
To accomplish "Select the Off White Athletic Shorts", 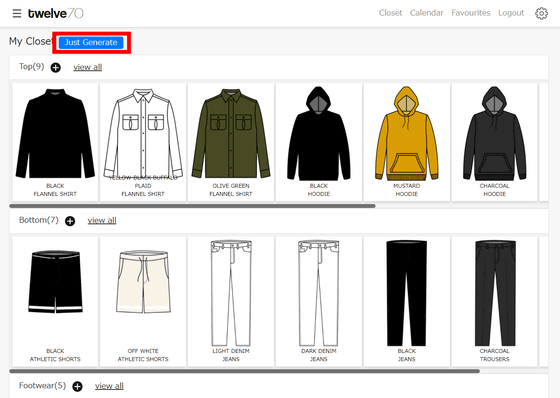I will [143, 301].
